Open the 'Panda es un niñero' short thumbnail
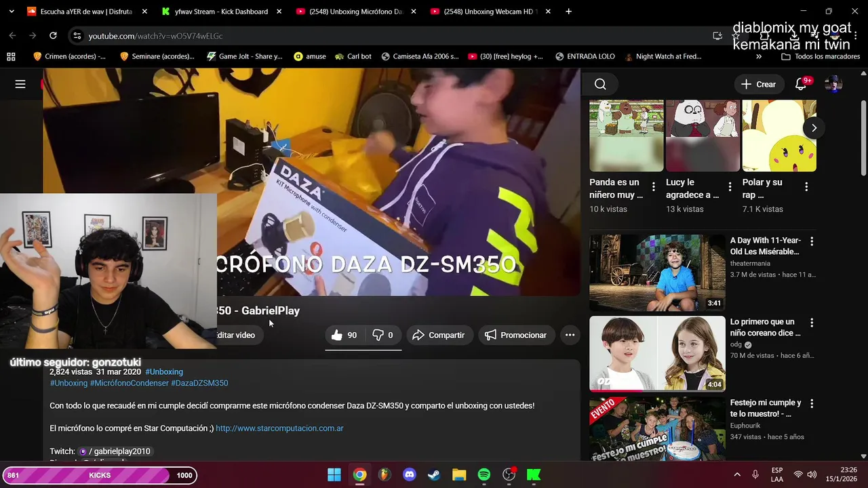The width and height of the screenshot is (868, 488). click(x=627, y=136)
